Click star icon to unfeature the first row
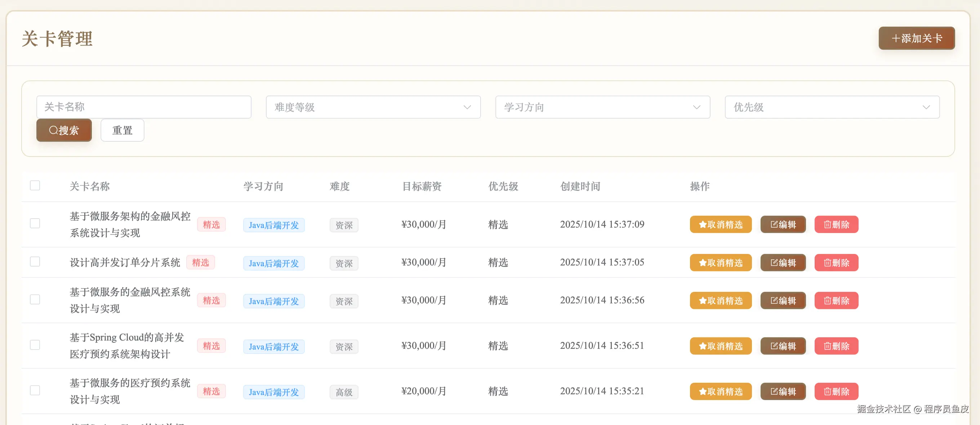This screenshot has height=425, width=980. point(703,225)
